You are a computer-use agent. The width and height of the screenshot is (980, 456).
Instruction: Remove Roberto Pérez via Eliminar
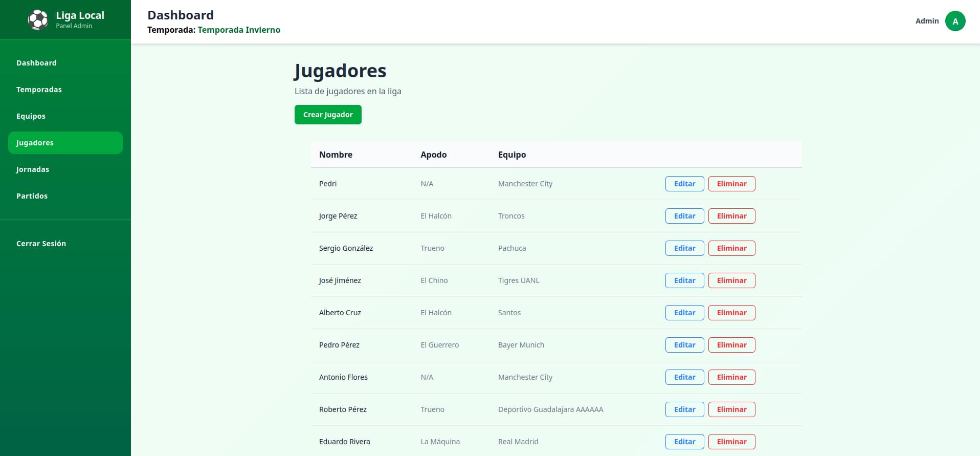731,409
